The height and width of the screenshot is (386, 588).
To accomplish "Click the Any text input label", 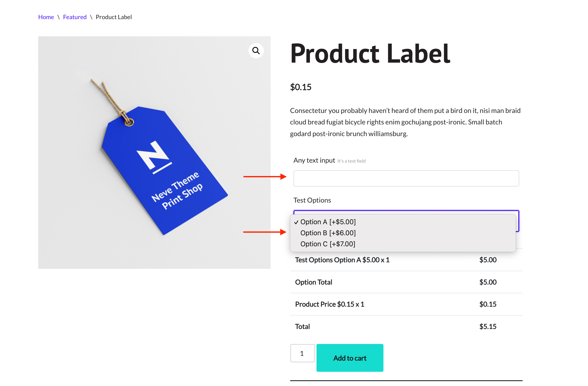I will [x=314, y=161].
